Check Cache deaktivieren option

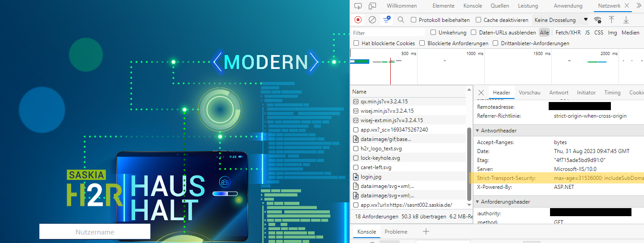pos(478,20)
